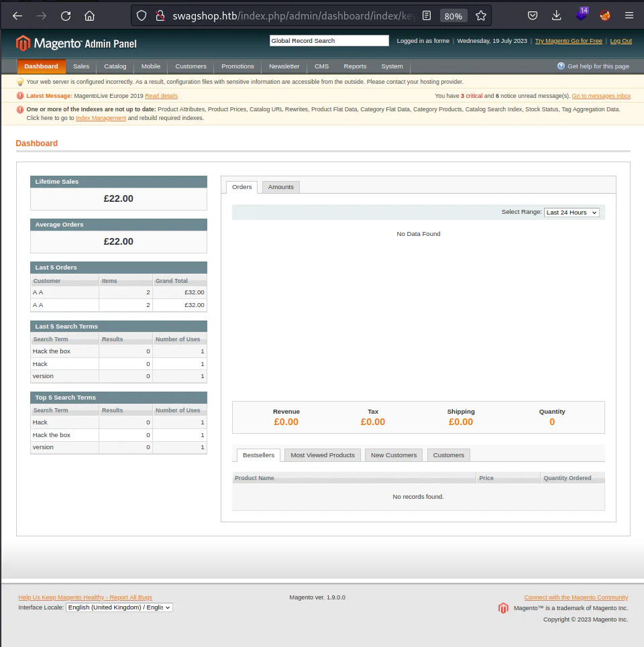The height and width of the screenshot is (647, 644).
Task: Click the purple extension icon showing 14
Action: click(x=581, y=14)
